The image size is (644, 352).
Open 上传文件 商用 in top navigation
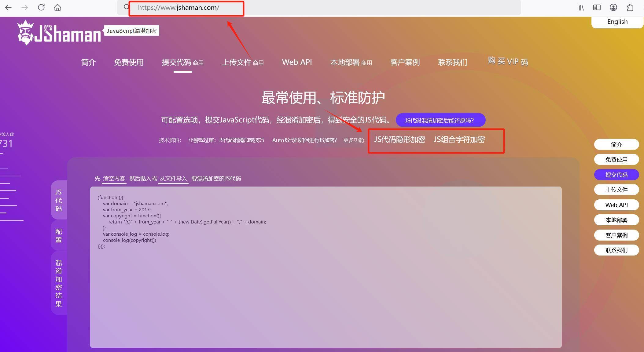[243, 62]
